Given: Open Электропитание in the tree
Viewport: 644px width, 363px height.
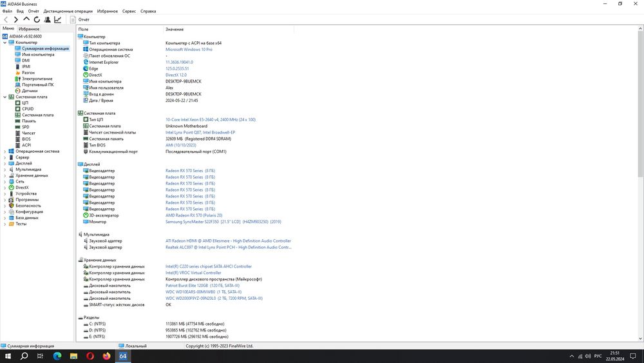Looking at the screenshot, I should pyautogui.click(x=37, y=79).
